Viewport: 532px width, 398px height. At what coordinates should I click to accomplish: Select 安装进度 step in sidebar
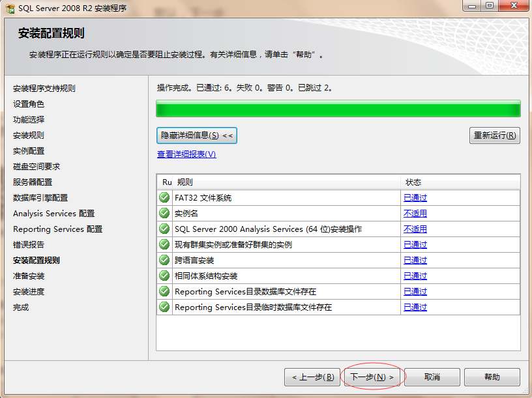click(29, 292)
